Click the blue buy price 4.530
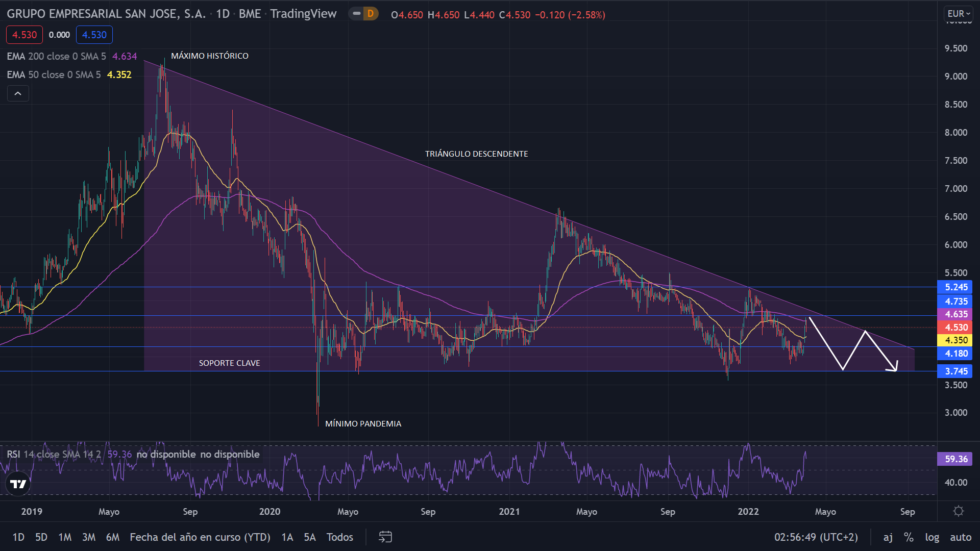 [94, 35]
